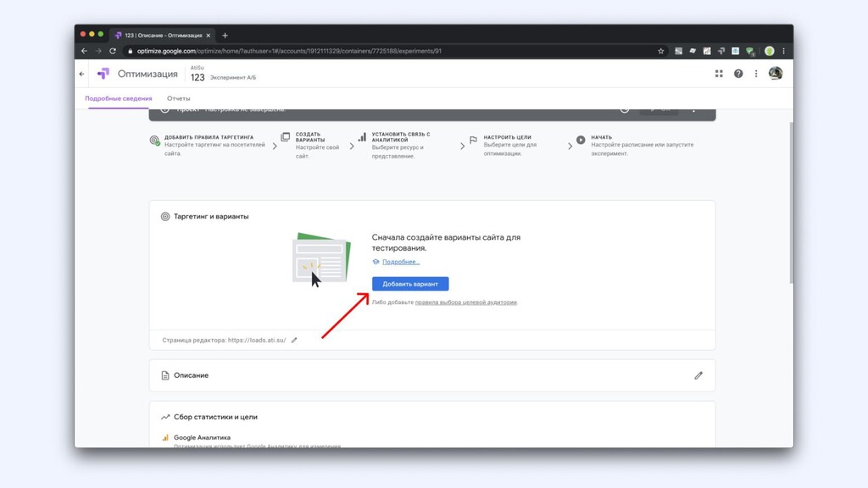The image size is (868, 488).
Task: Edit the editor page URL pencil
Action: point(294,341)
